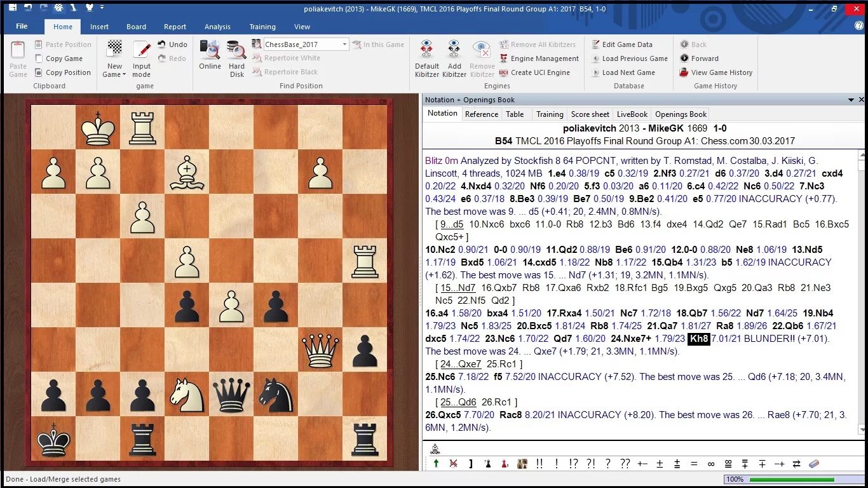The image size is (868, 488).
Task: Select the Table pane tab
Action: click(x=515, y=114)
